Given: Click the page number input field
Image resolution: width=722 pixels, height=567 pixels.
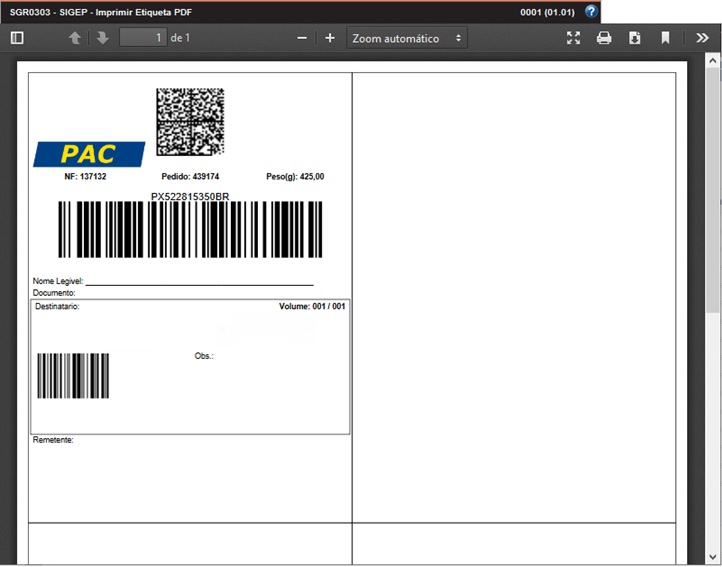Looking at the screenshot, I should pyautogui.click(x=142, y=38).
